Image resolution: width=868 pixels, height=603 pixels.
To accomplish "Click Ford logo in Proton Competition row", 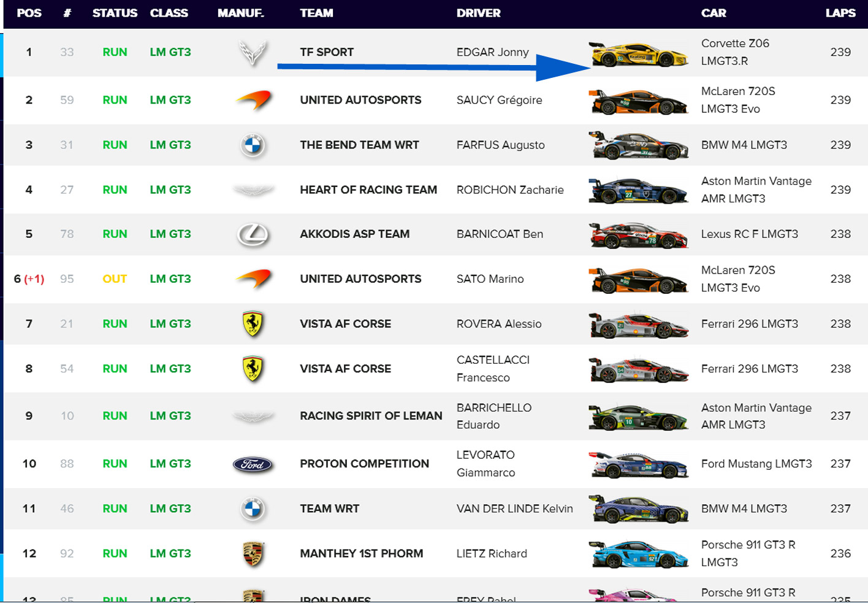I will point(253,464).
